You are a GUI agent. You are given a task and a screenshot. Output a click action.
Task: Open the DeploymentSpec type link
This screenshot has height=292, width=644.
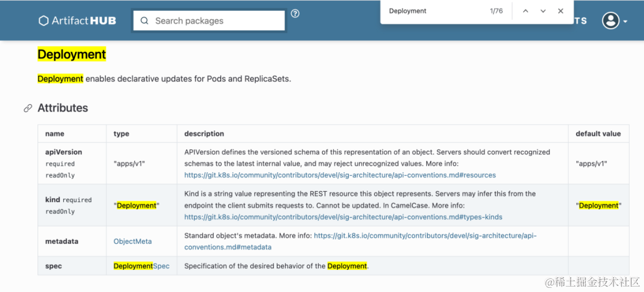click(142, 266)
